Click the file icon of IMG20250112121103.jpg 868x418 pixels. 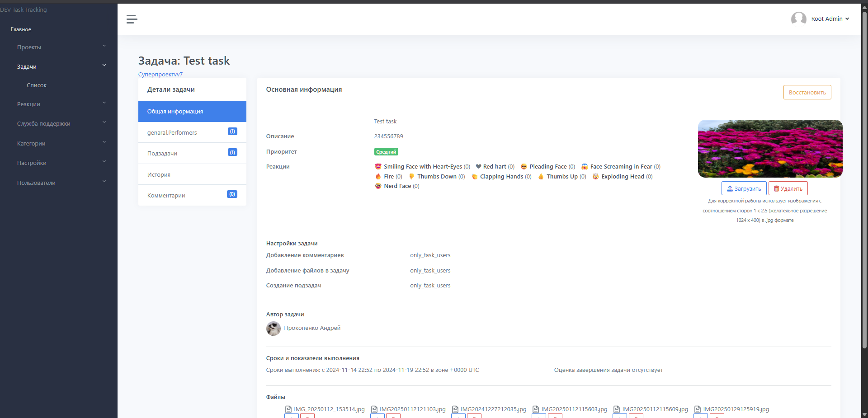[x=374, y=409]
